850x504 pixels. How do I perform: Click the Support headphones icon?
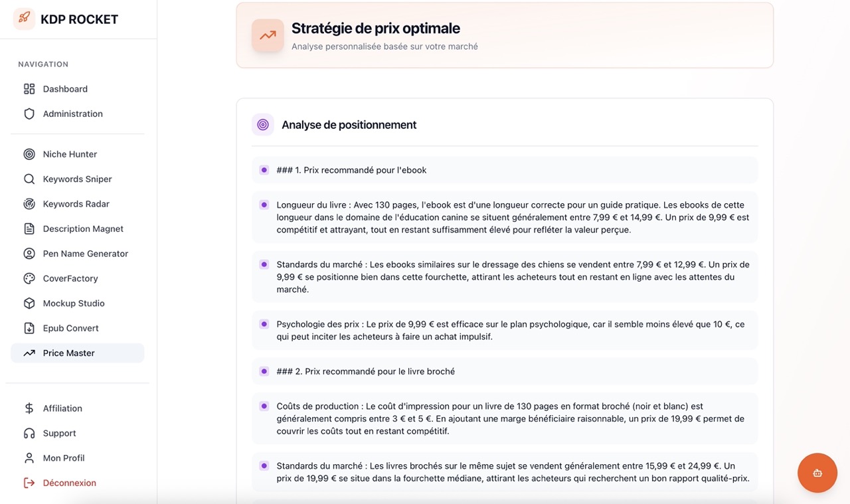[29, 433]
